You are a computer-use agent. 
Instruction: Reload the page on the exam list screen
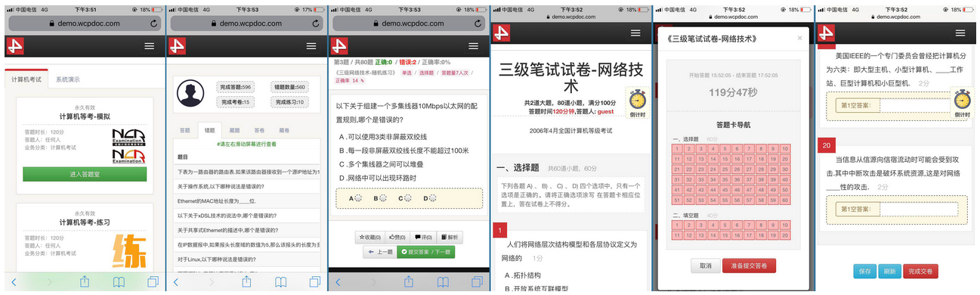(154, 23)
